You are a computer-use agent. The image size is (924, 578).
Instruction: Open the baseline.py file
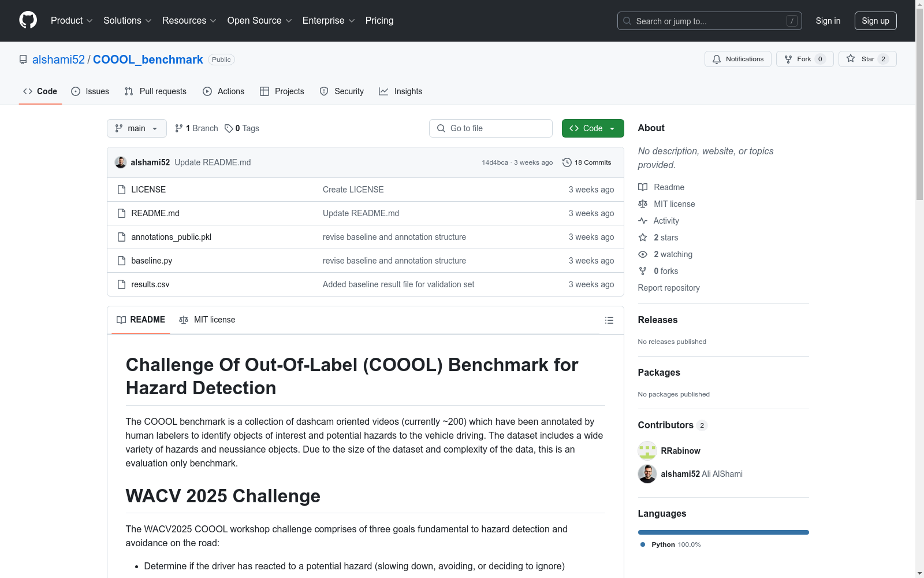click(152, 261)
